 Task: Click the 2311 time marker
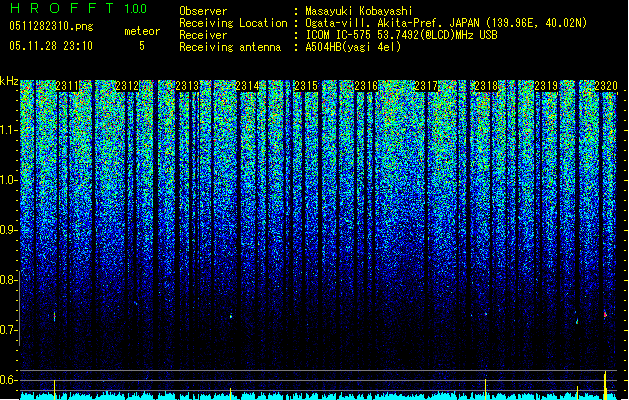click(x=67, y=86)
